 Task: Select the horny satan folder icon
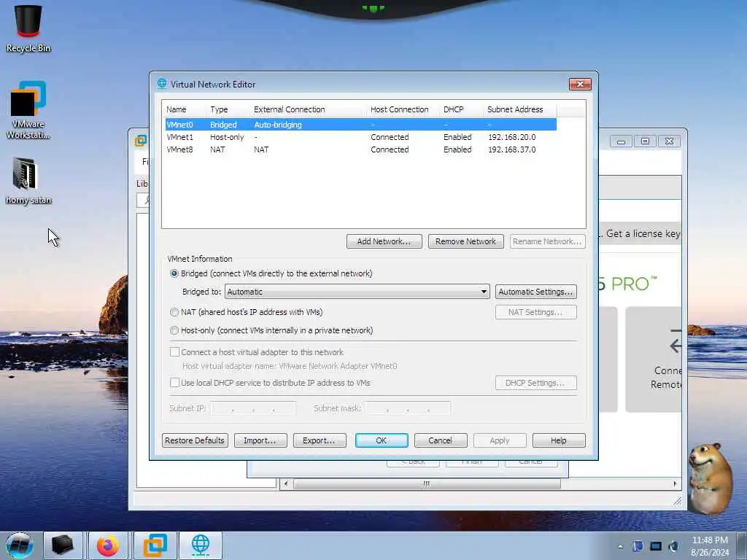pos(28,181)
